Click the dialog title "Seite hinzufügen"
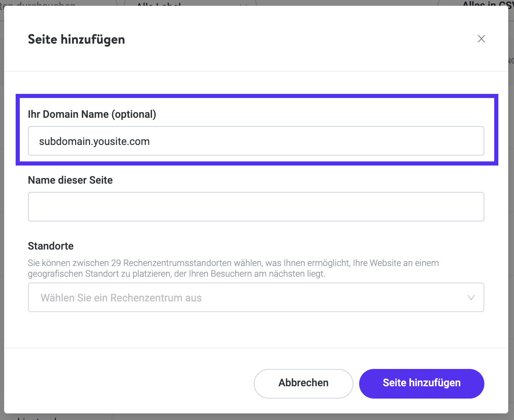 click(76, 40)
